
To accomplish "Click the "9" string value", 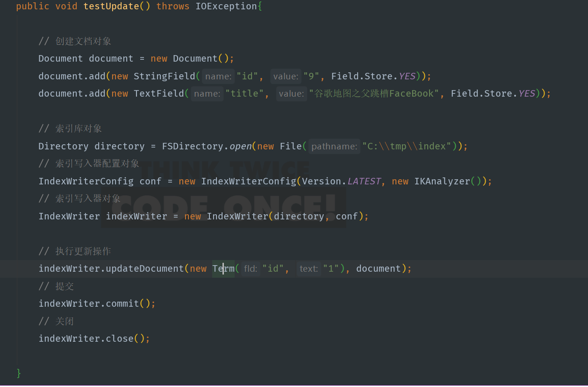I will tap(311, 76).
